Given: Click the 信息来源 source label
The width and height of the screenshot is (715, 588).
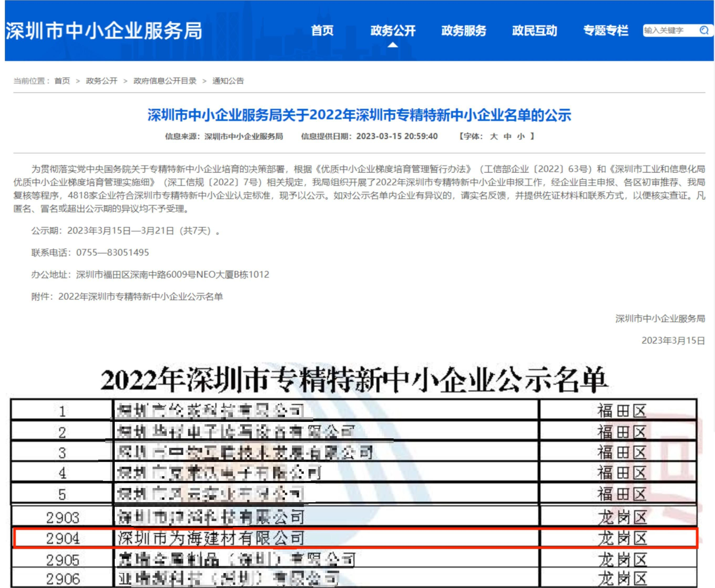Looking at the screenshot, I should pyautogui.click(x=224, y=136).
